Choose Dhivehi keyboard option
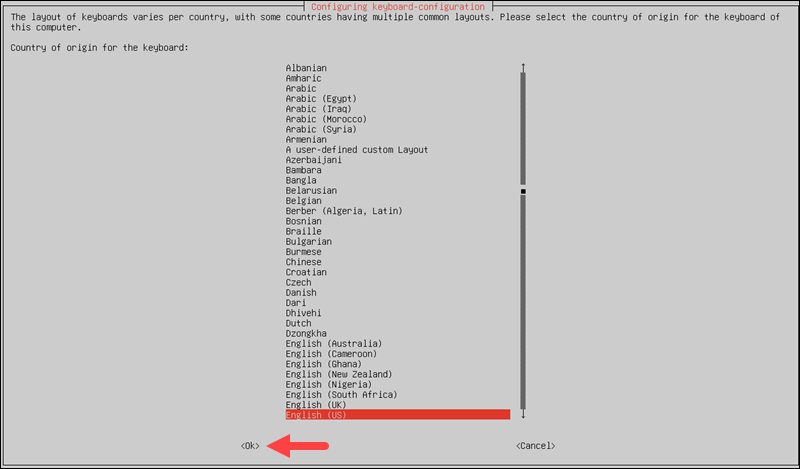Image resolution: width=800 pixels, height=469 pixels. (304, 313)
